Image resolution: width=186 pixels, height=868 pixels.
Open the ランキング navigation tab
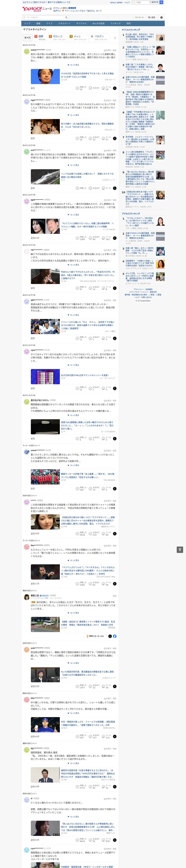coord(115,24)
